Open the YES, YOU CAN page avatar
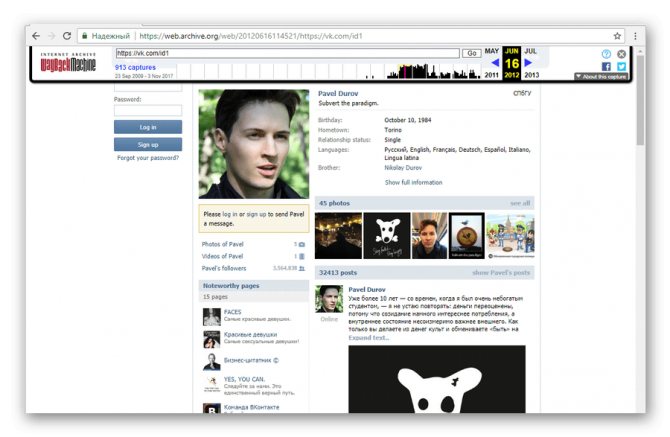This screenshot has height=437, width=670. click(212, 384)
